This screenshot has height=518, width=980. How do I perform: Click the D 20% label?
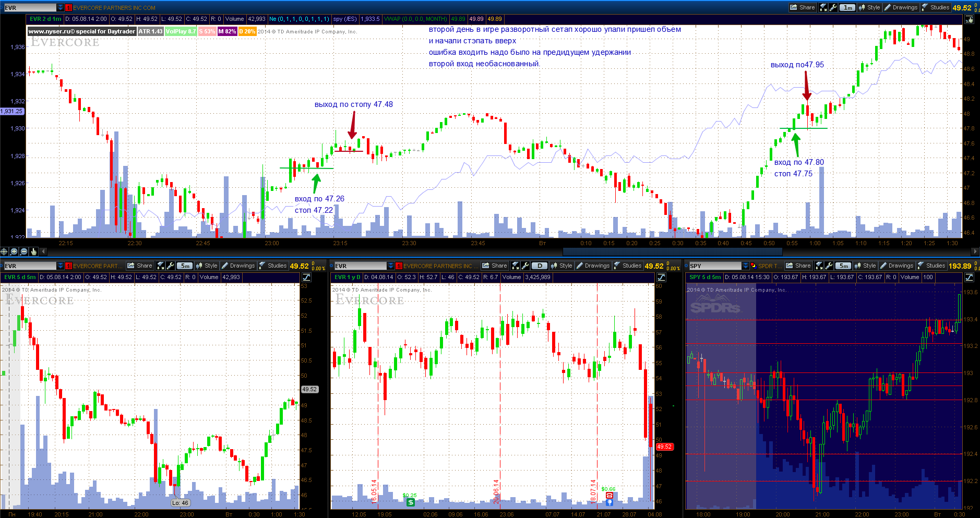coord(247,31)
